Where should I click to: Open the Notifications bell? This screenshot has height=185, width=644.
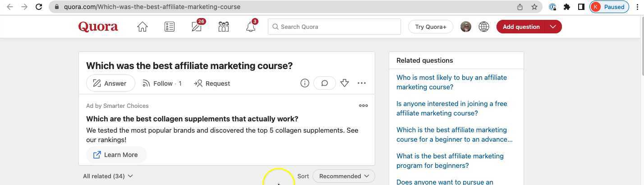pos(251,27)
